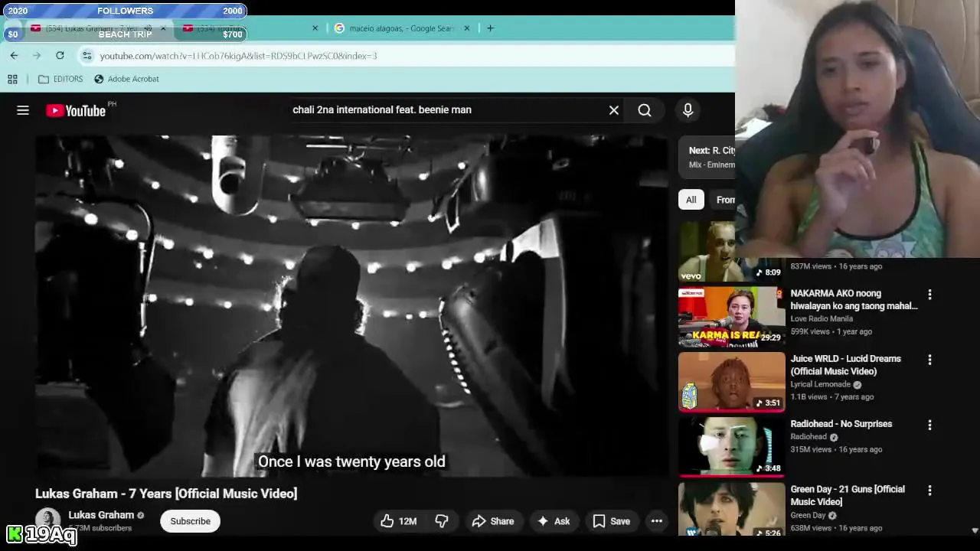The width and height of the screenshot is (980, 551).
Task: Open options menu for Lucid Dreams video
Action: point(929,360)
